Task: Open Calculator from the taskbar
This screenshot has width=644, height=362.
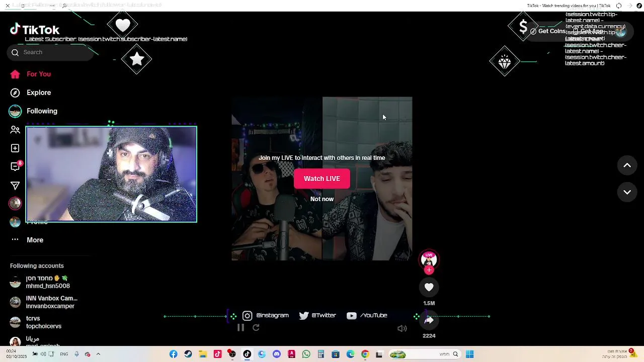Action: click(320, 354)
